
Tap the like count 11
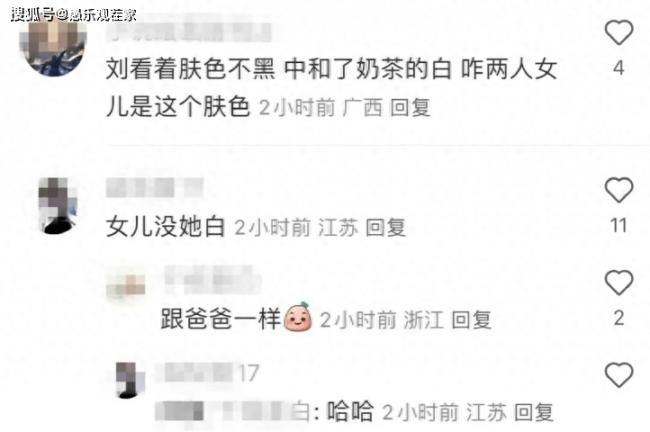[x=618, y=226]
